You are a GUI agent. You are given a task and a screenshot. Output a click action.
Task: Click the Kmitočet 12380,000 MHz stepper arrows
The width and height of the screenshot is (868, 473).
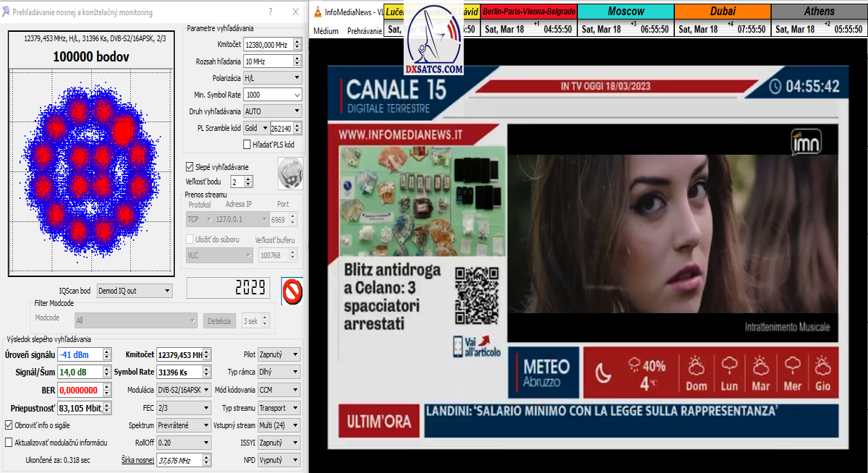point(297,45)
